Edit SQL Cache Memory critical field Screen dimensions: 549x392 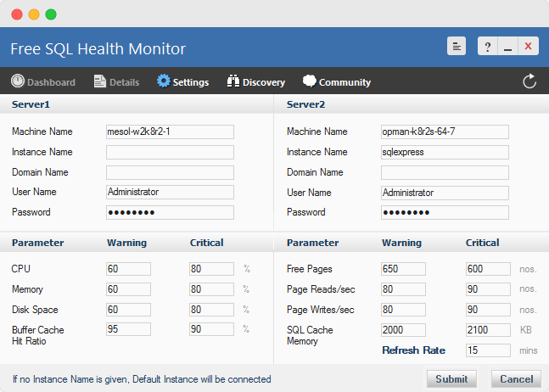coord(488,330)
